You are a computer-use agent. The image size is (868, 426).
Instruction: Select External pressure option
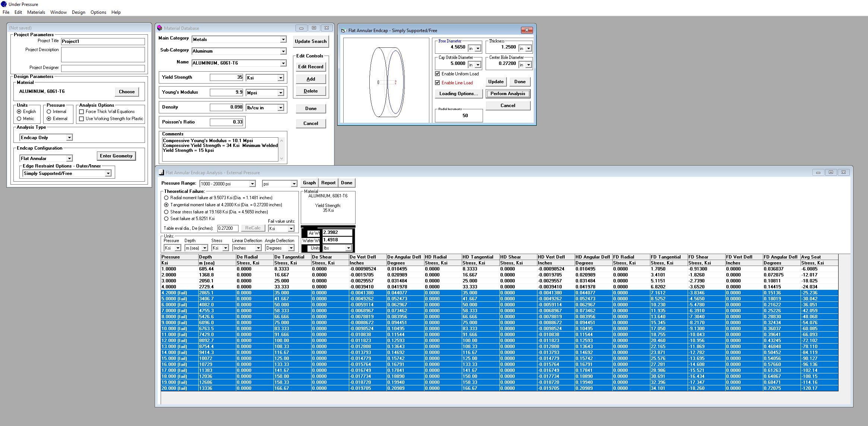point(49,119)
